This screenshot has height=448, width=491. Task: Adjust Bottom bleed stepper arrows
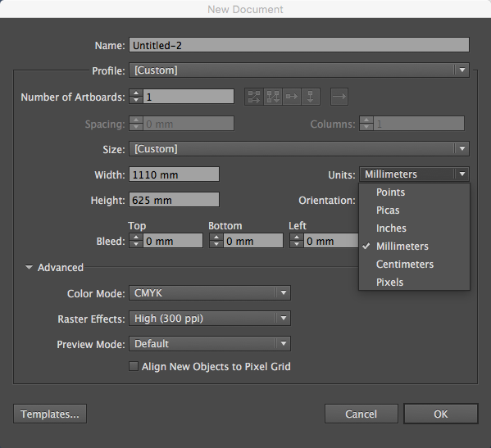[x=216, y=241]
